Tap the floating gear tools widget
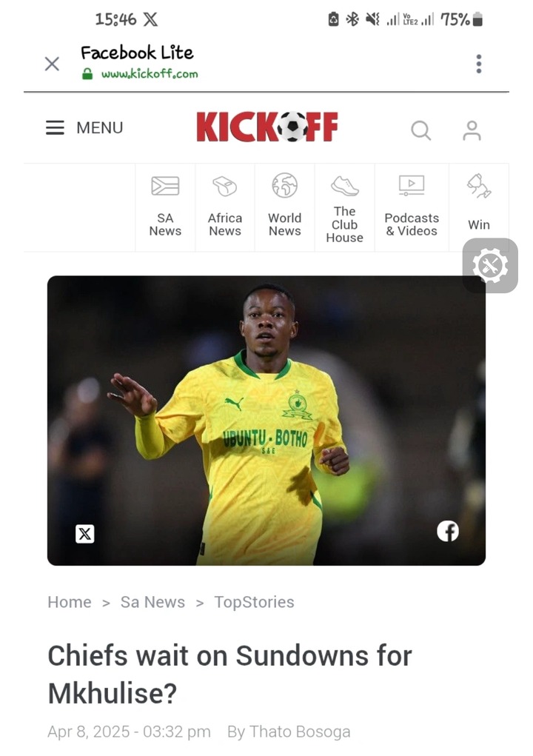 [x=490, y=266]
